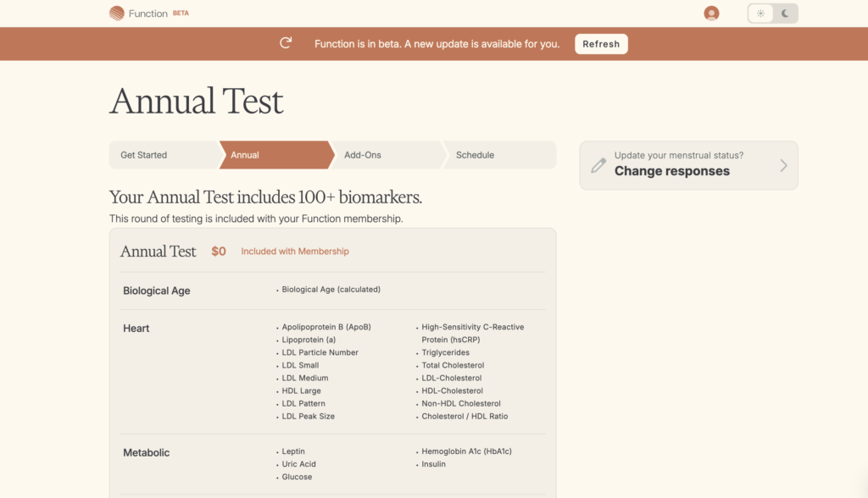The width and height of the screenshot is (868, 498).
Task: Click 'Apolipoprotein B (ApoB)' biomarker
Action: 326,327
